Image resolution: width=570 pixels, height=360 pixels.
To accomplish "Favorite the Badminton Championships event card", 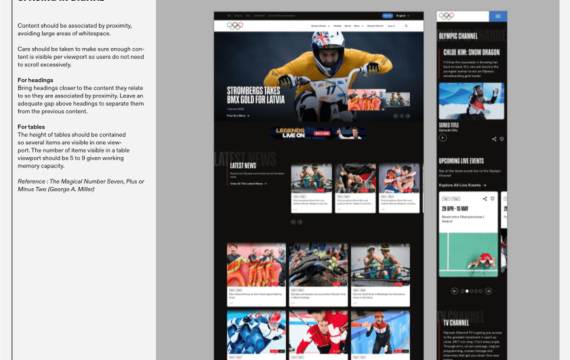I will 492,199.
